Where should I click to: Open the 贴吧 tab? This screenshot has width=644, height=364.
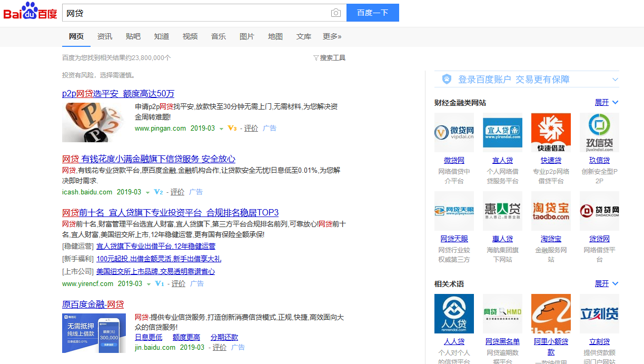click(133, 36)
